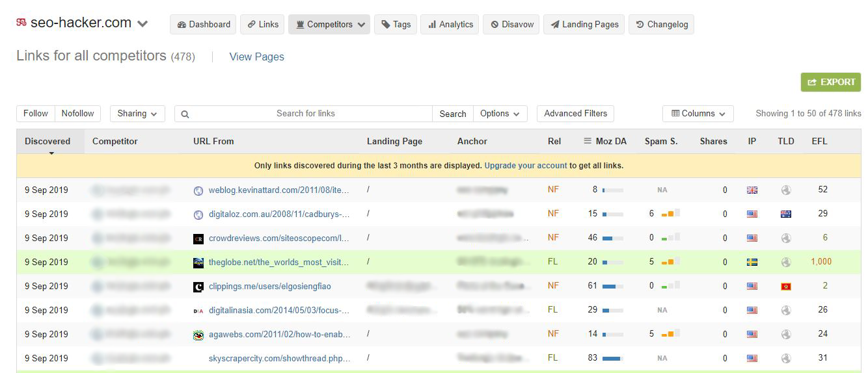Click the UK IP flag icon
Image resolution: width=868 pixels, height=373 pixels.
(x=752, y=190)
